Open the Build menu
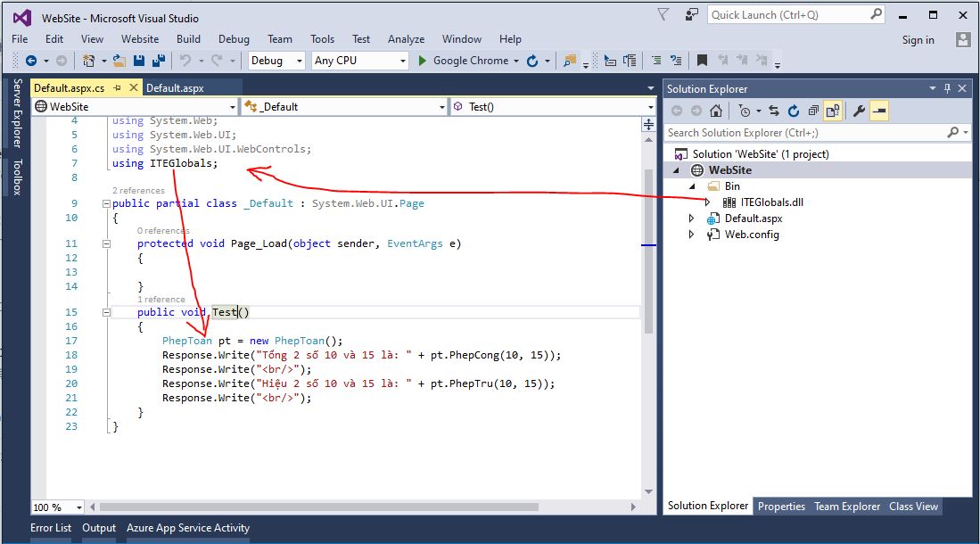 pos(188,39)
